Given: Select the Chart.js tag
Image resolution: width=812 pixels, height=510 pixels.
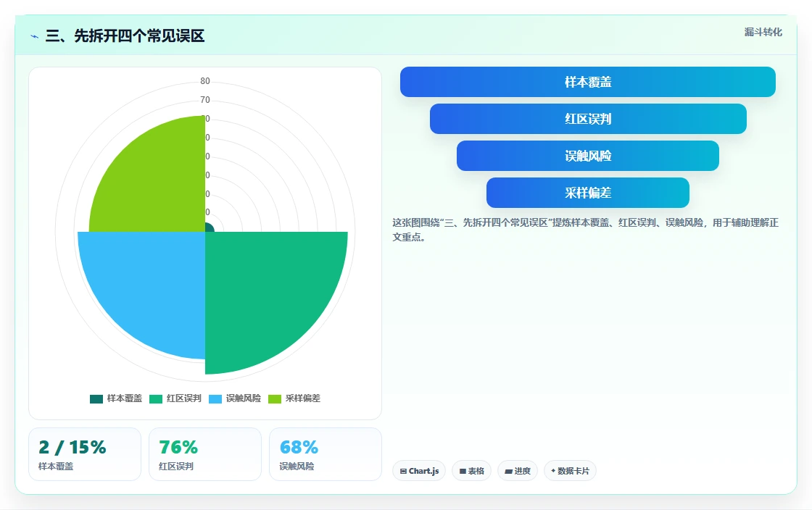Looking at the screenshot, I should (x=419, y=471).
